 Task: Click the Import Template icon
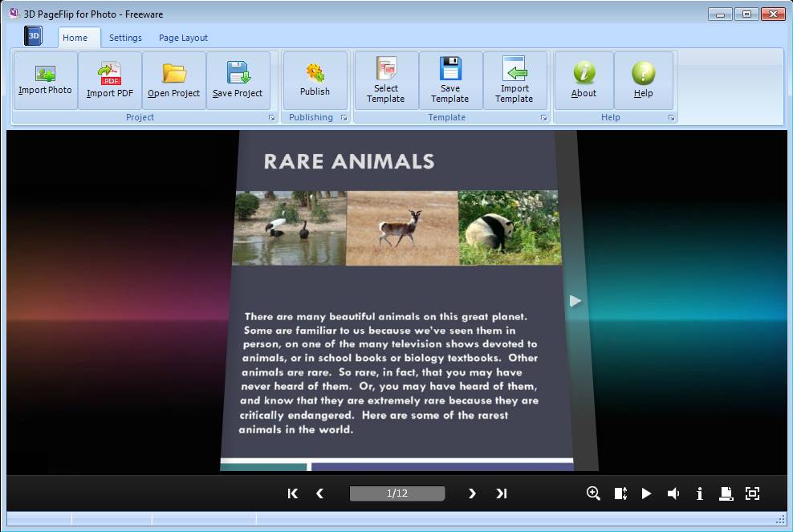pos(514,70)
